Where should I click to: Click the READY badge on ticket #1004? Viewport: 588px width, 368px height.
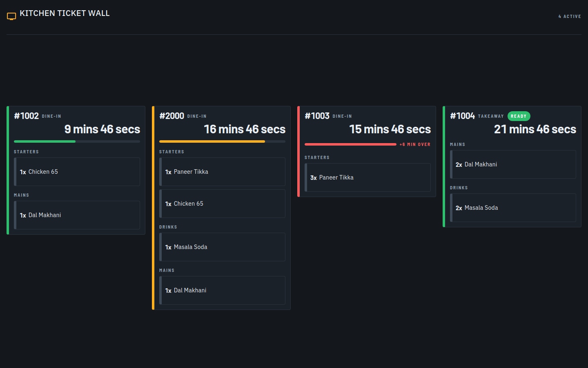[x=519, y=116]
